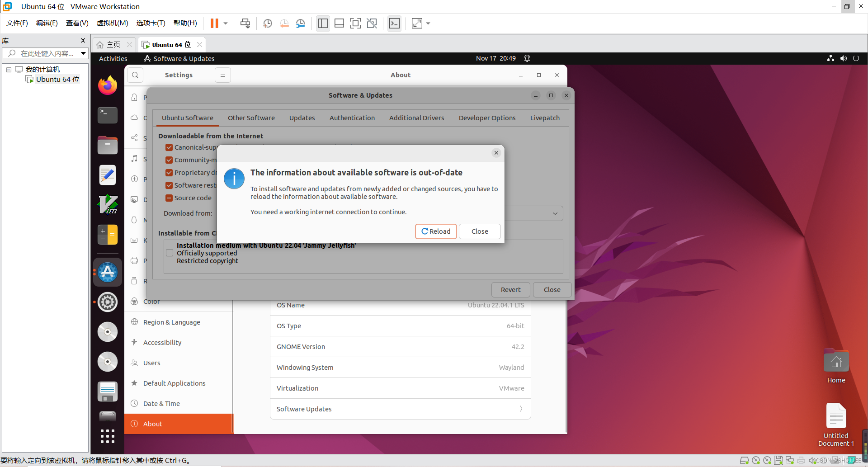Click Revert in Software & Updates
Screen dimensions: 868x467
pos(510,290)
